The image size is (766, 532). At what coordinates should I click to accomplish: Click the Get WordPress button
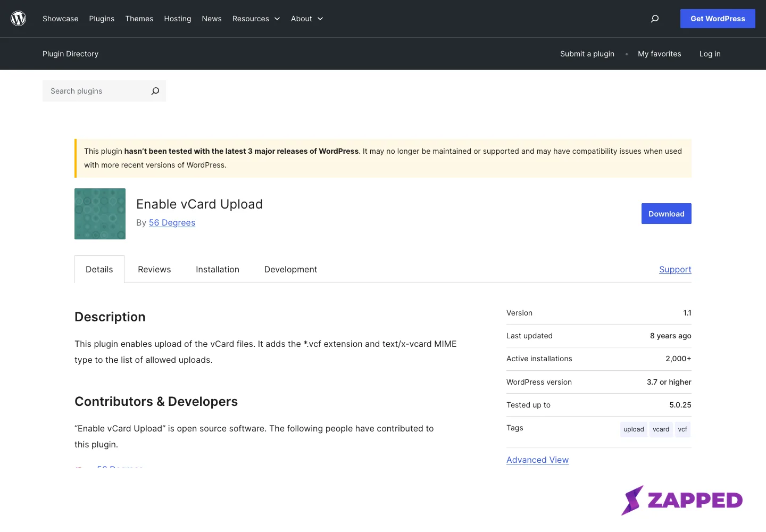pos(718,19)
